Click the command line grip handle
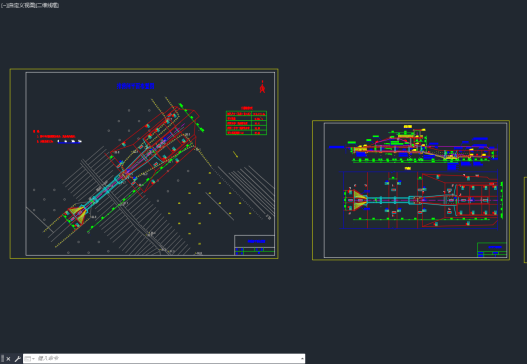 click(3, 359)
